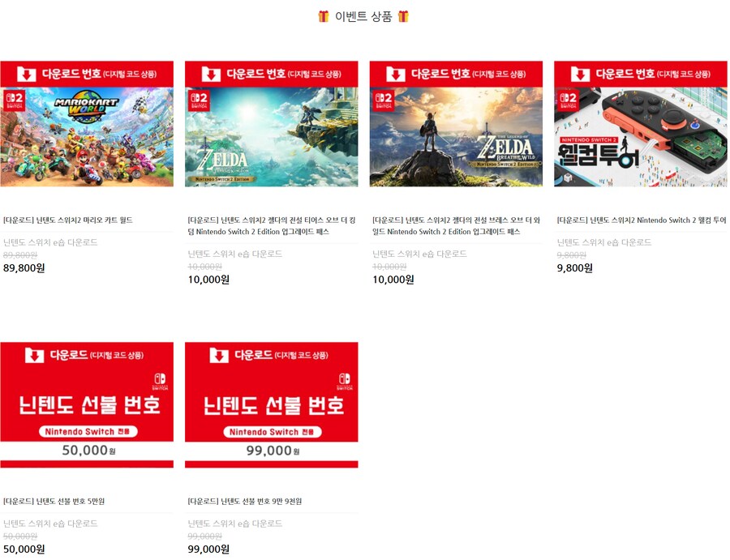Click the download icon on Mario Kart banner
Viewport: 730px width, 560px height.
27,74
